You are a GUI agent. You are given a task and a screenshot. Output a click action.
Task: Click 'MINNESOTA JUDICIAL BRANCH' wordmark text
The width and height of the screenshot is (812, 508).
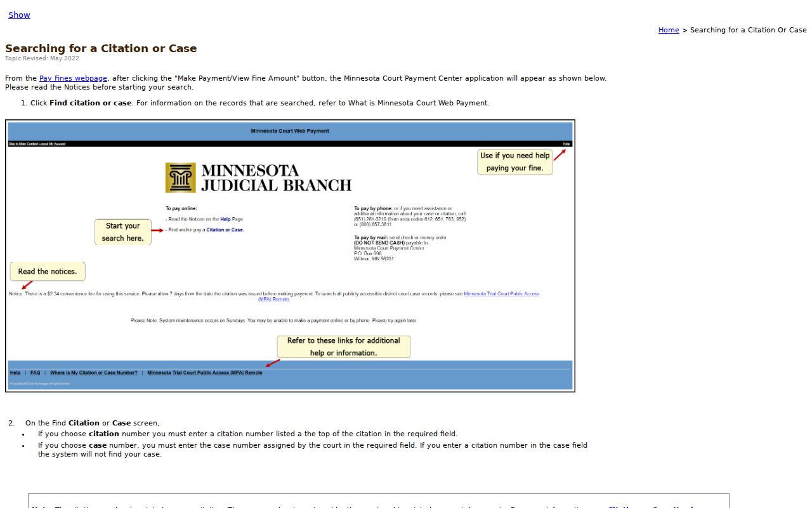[x=276, y=178]
